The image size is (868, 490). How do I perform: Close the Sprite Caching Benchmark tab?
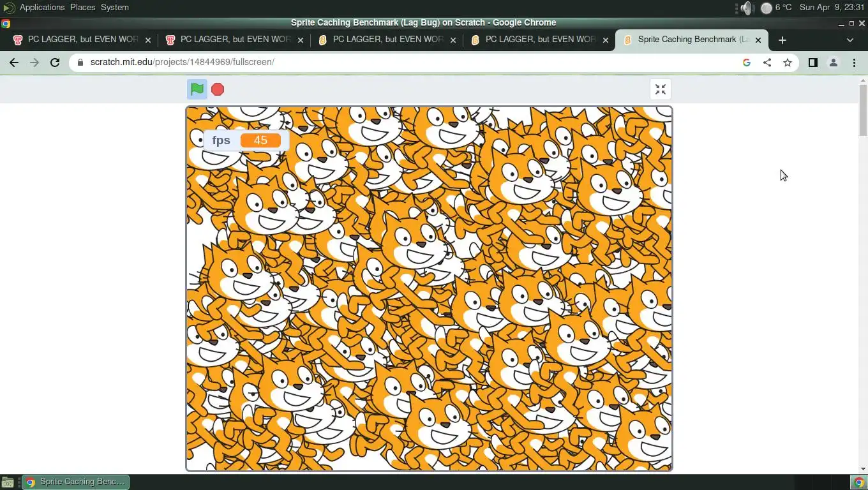point(758,40)
